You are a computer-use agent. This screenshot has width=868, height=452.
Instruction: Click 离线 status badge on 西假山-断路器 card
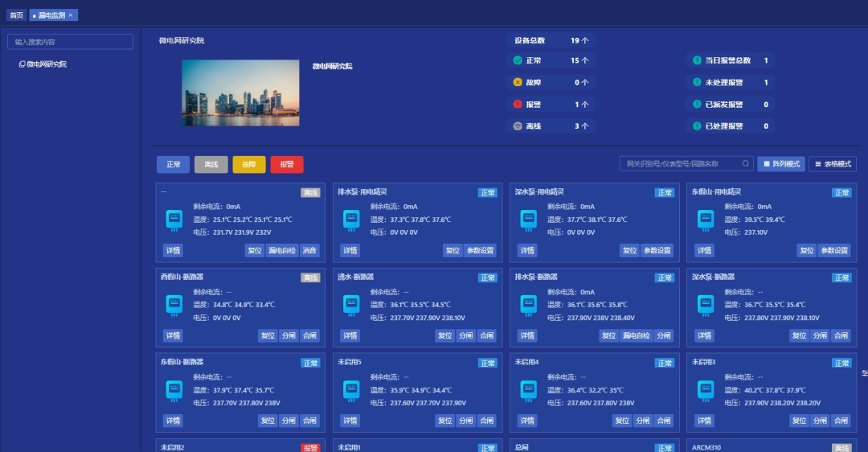point(310,278)
